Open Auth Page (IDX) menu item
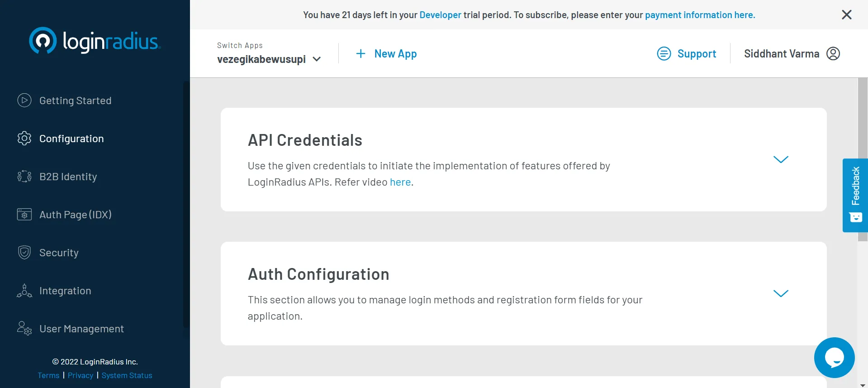 (75, 215)
